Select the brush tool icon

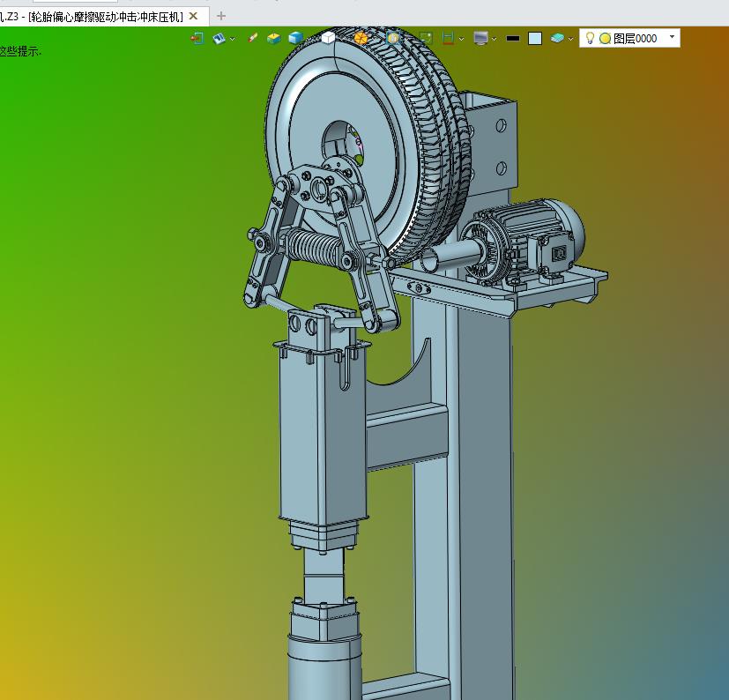coord(252,38)
